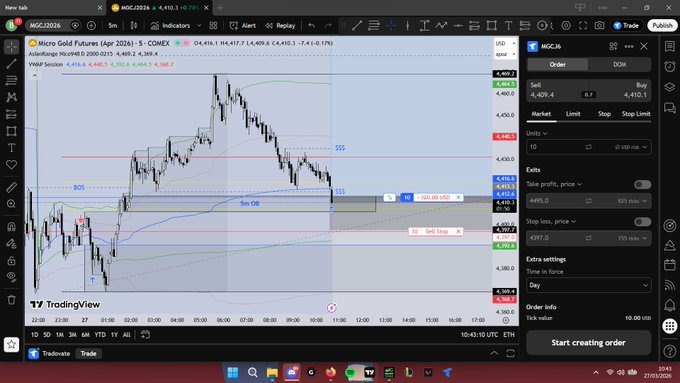Image resolution: width=680 pixels, height=383 pixels.
Task: Open the Units dropdown in order panel
Action: 537,133
